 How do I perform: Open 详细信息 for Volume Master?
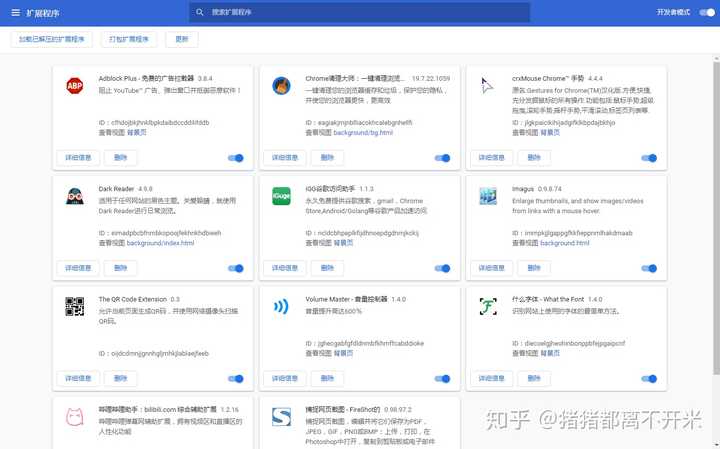[285, 378]
